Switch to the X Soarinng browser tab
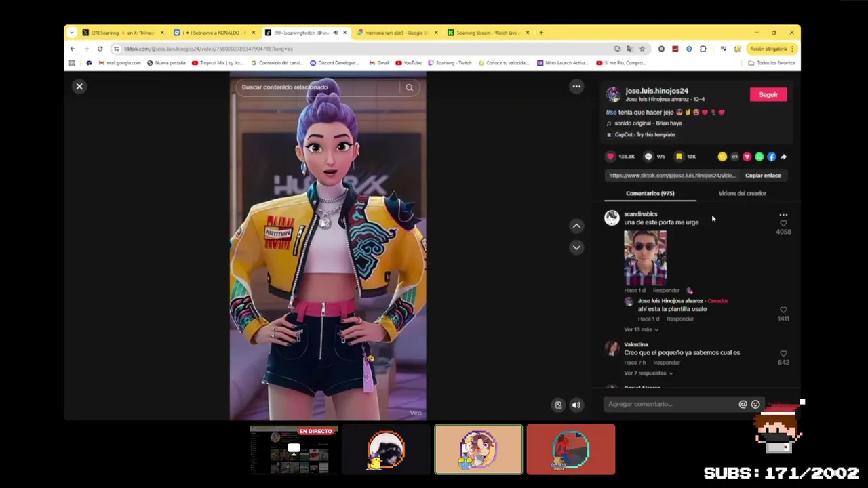 point(123,33)
